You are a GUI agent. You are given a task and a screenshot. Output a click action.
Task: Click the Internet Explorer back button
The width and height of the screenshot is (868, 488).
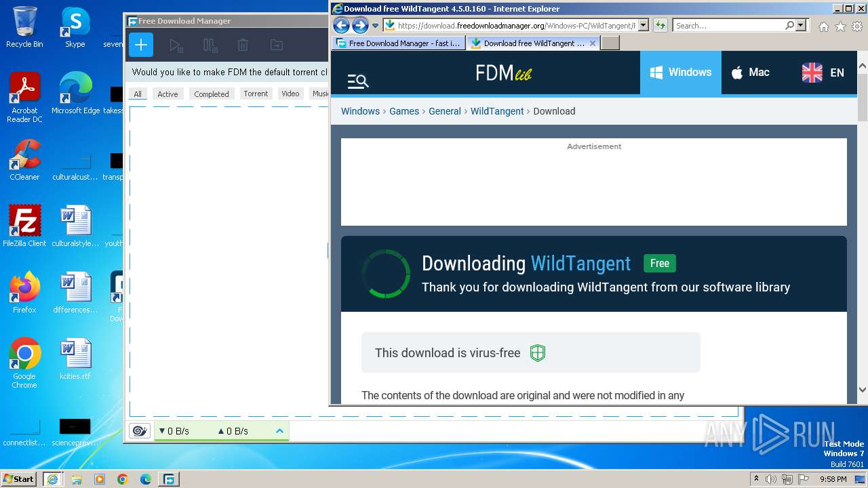[341, 26]
